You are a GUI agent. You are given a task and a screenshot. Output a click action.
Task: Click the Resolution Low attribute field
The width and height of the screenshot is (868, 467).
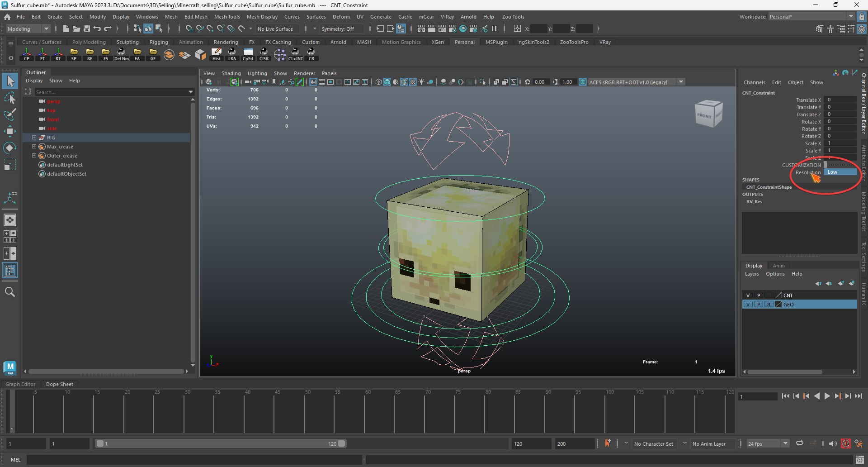tap(840, 172)
